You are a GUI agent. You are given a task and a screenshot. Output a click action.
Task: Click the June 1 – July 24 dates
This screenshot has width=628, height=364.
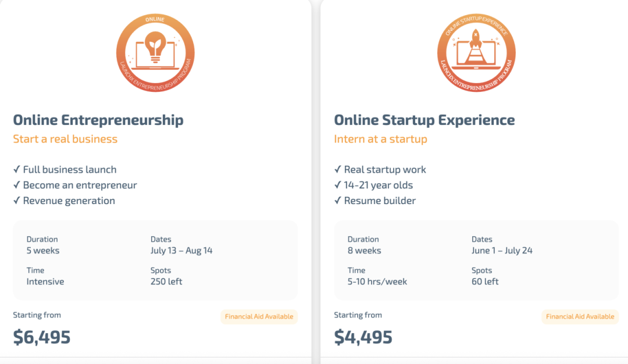click(x=502, y=251)
